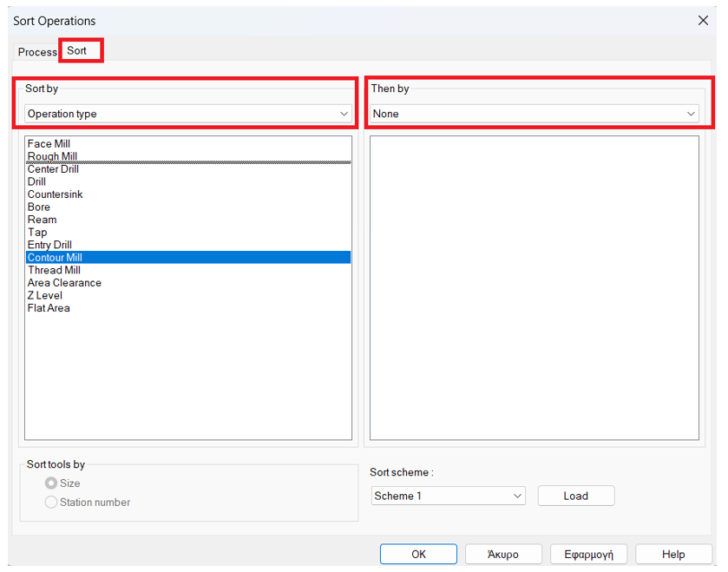This screenshot has width=728, height=572.
Task: Expand the Sort scheme dropdown
Action: (448, 496)
